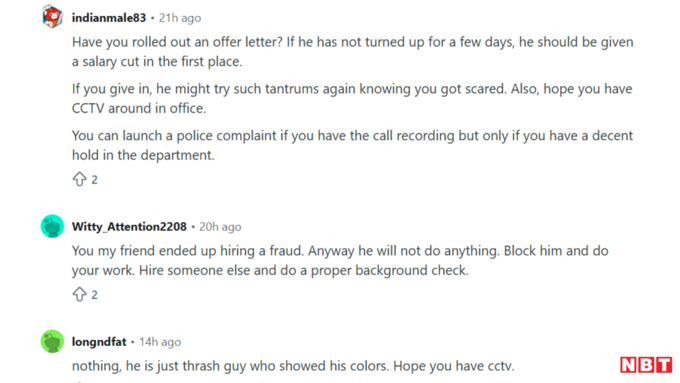Upvote the Witty_Attention2208 comment
Screen dimensions: 680x383
coord(79,294)
